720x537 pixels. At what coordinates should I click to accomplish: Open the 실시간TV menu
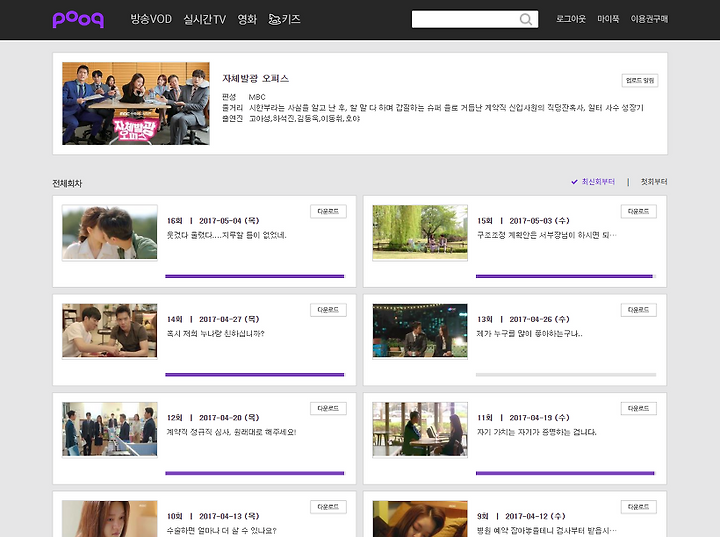pyautogui.click(x=205, y=19)
